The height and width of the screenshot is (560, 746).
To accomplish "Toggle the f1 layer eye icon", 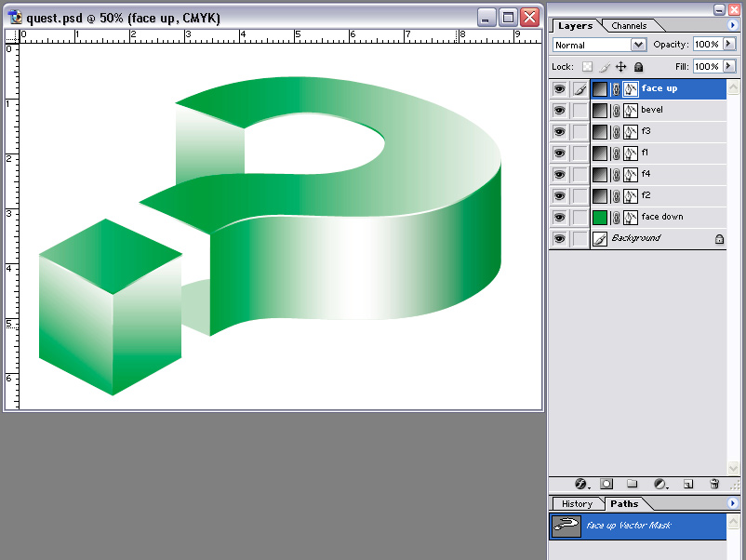I will [x=560, y=153].
